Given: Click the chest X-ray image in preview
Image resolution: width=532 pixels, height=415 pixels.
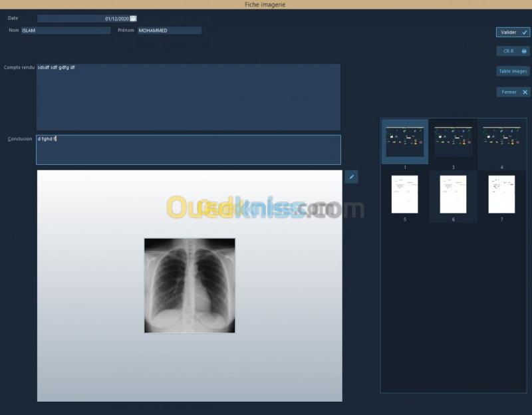Looking at the screenshot, I should [x=190, y=285].
